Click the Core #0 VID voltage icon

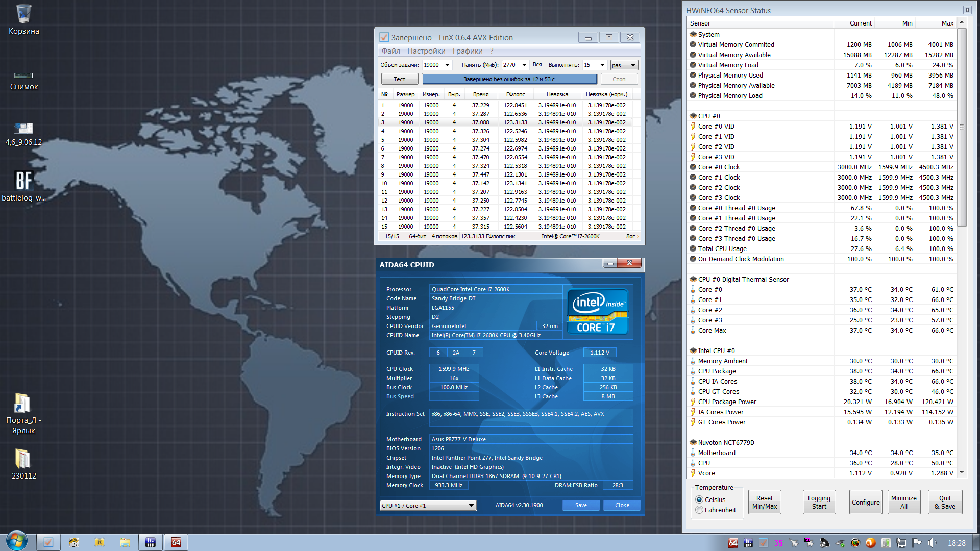(x=693, y=126)
